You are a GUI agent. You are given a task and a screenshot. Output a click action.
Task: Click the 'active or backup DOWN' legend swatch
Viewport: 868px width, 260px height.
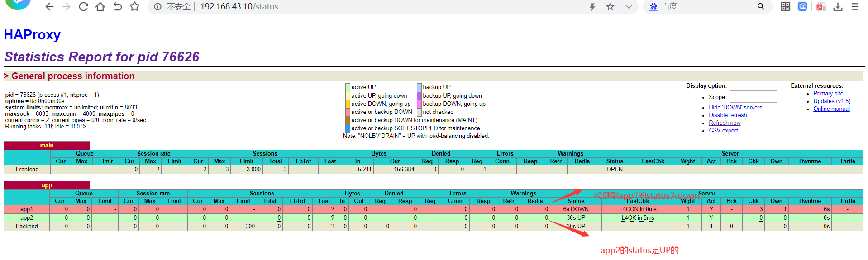click(x=348, y=112)
